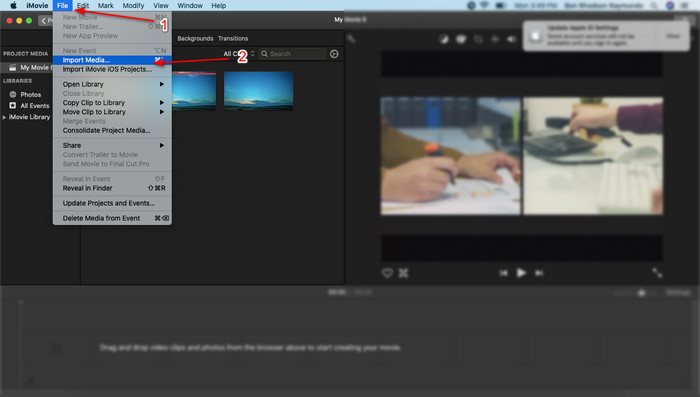Screen dimensions: 700x397
Task: Mark clip as favorite with heart icon
Action: tap(387, 273)
